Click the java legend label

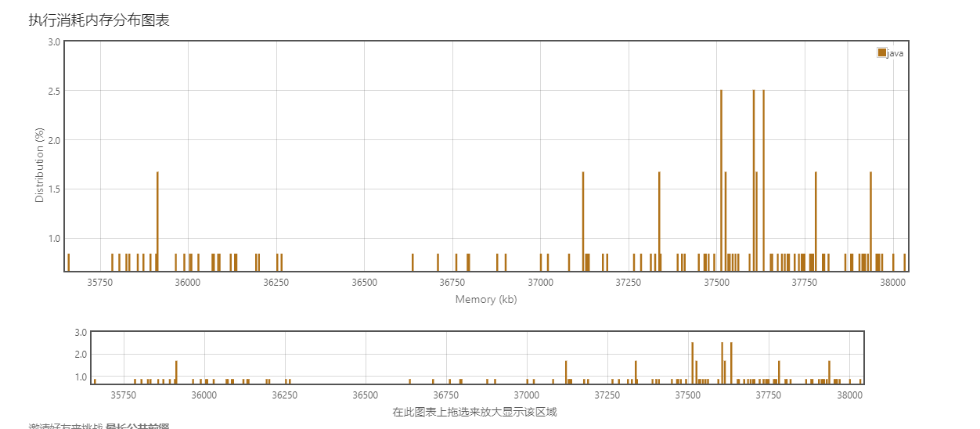(895, 53)
